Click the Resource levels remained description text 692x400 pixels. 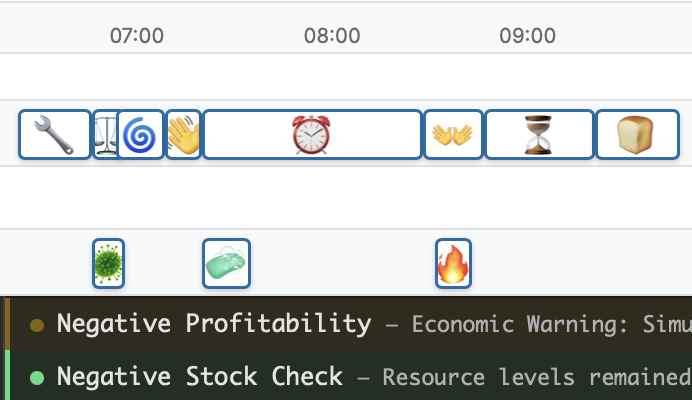click(536, 378)
